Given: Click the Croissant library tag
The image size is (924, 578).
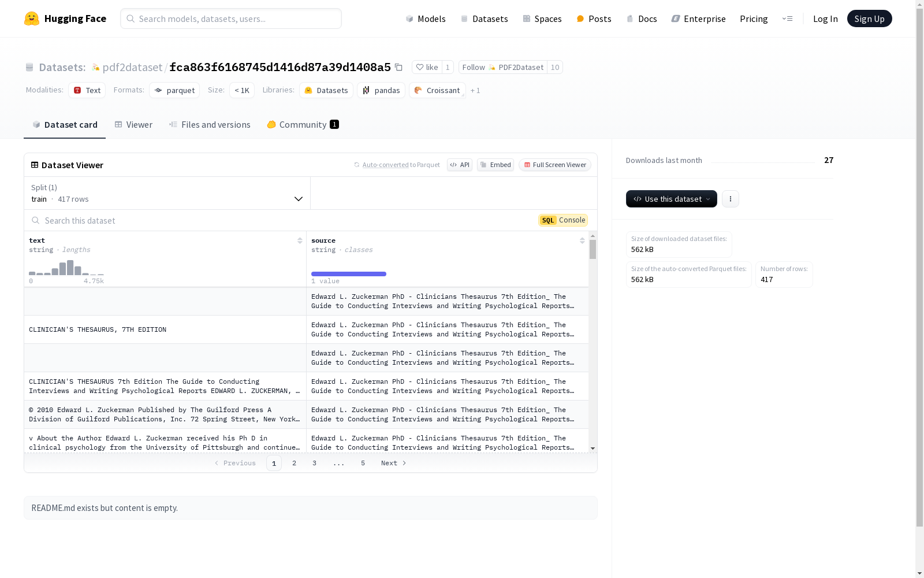Looking at the screenshot, I should (437, 90).
